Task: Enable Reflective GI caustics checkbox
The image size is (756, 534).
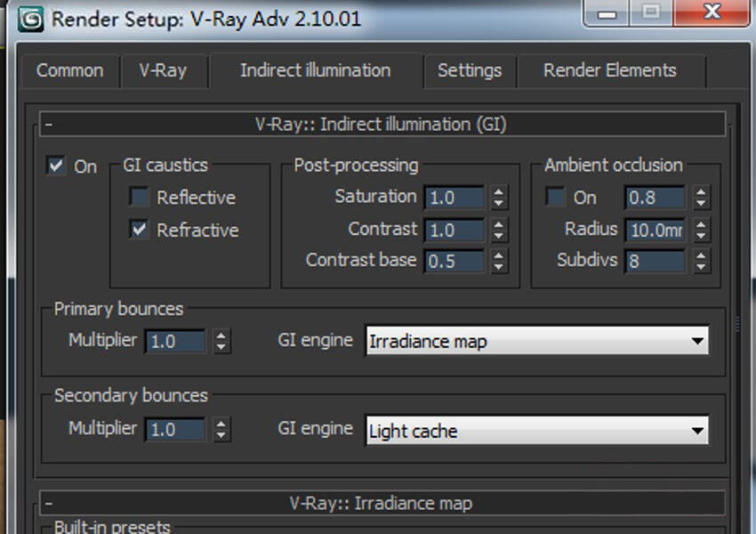Action: pyautogui.click(x=139, y=197)
